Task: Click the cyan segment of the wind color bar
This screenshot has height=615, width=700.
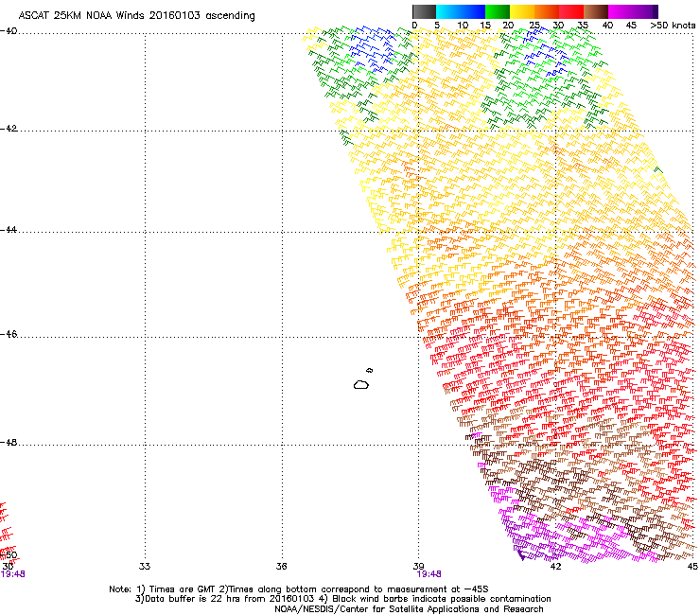Action: click(x=447, y=11)
